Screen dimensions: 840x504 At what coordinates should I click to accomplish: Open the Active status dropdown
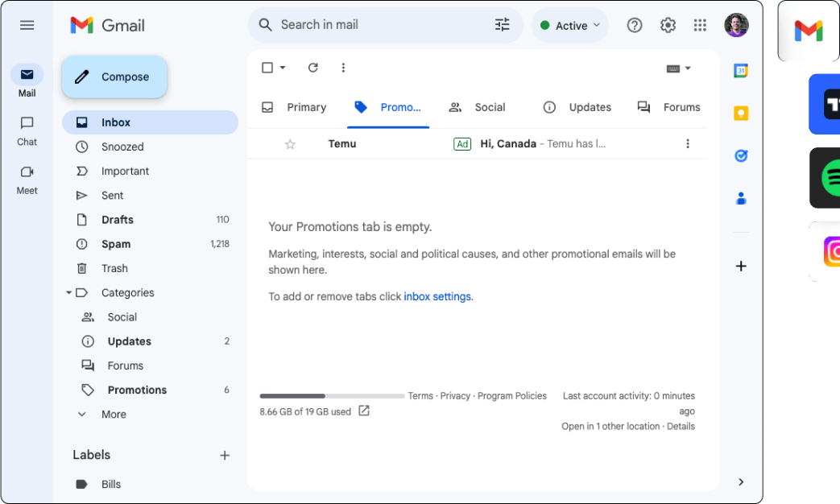point(570,26)
